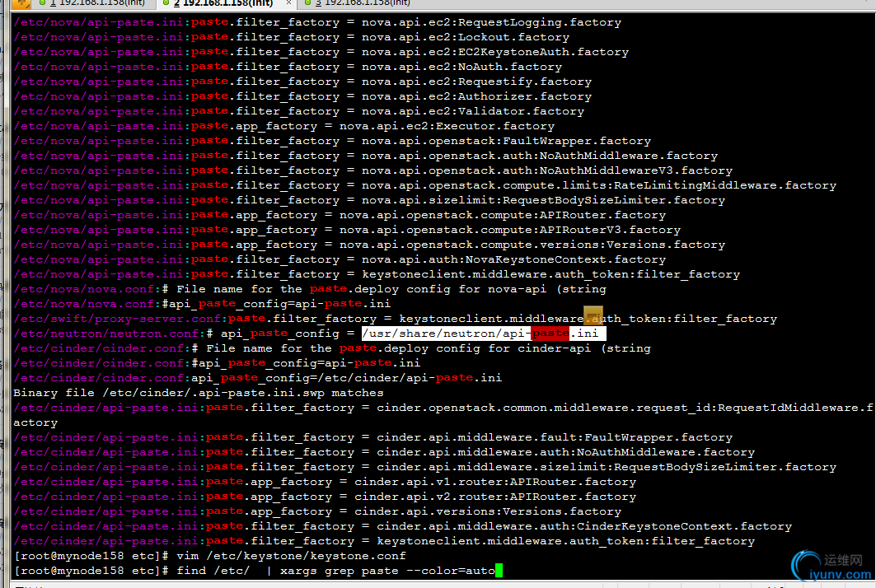Click the nova compute:APIRouter.factory line
The height and width of the screenshot is (588, 876).
click(340, 215)
